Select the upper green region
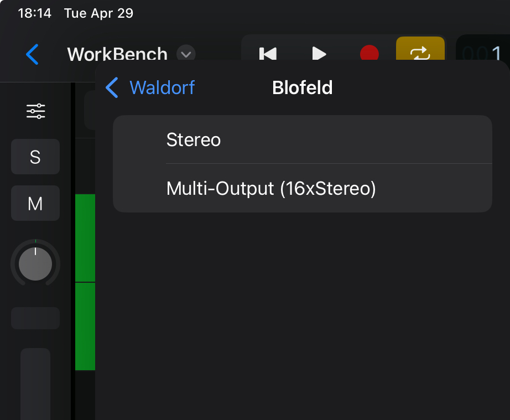Viewport: 510px width, 420px height. (x=85, y=237)
